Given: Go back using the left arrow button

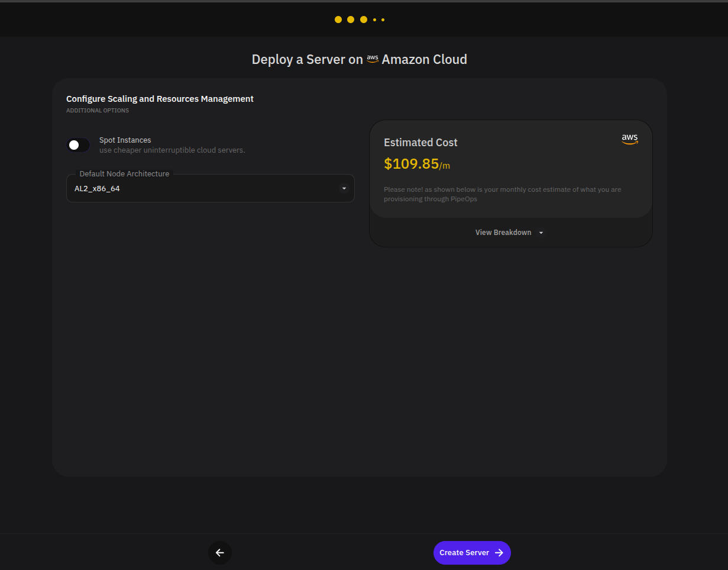Looking at the screenshot, I should [x=220, y=553].
